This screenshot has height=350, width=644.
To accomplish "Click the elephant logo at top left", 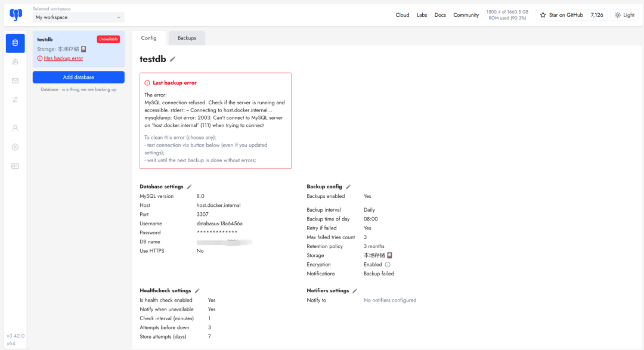I will pyautogui.click(x=16, y=15).
